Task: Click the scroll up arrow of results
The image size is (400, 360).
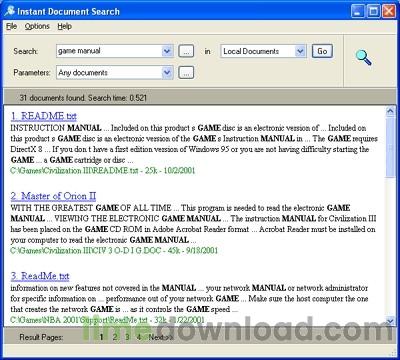Action: point(390,111)
